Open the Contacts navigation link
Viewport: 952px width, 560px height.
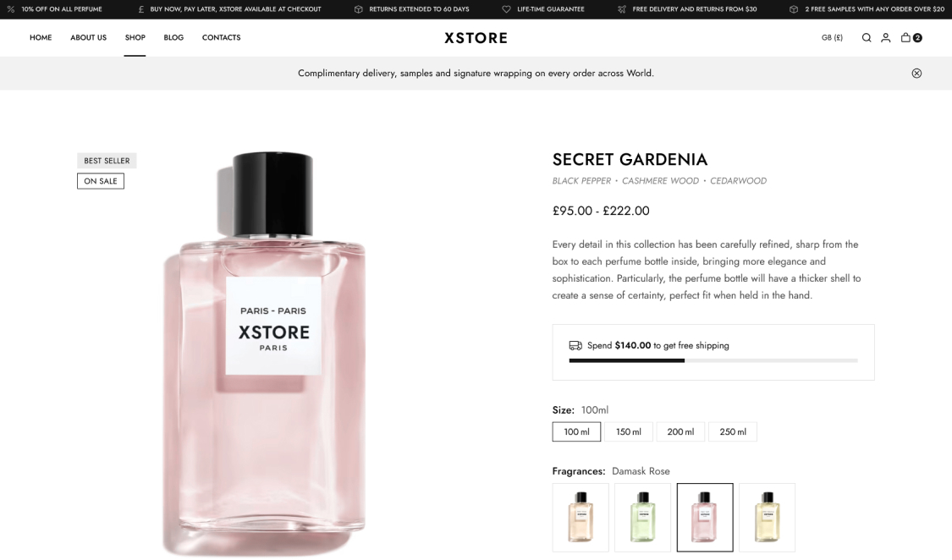click(x=221, y=37)
